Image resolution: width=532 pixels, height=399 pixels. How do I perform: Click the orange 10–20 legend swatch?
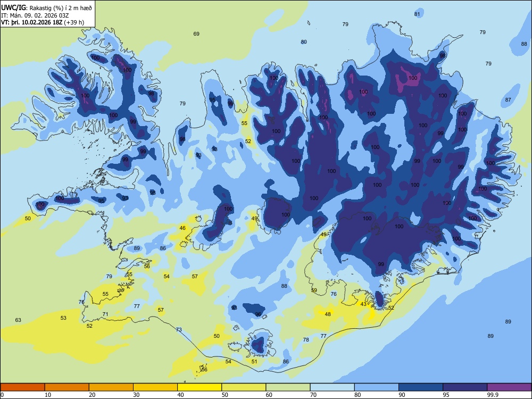click(67, 387)
